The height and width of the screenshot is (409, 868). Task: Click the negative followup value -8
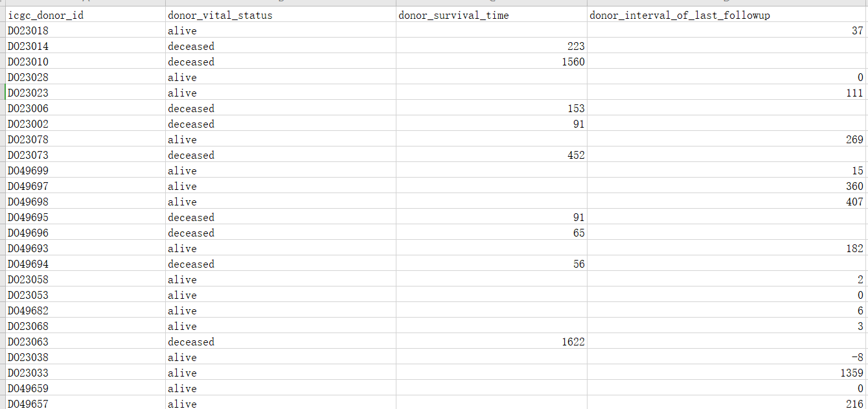[x=727, y=357]
